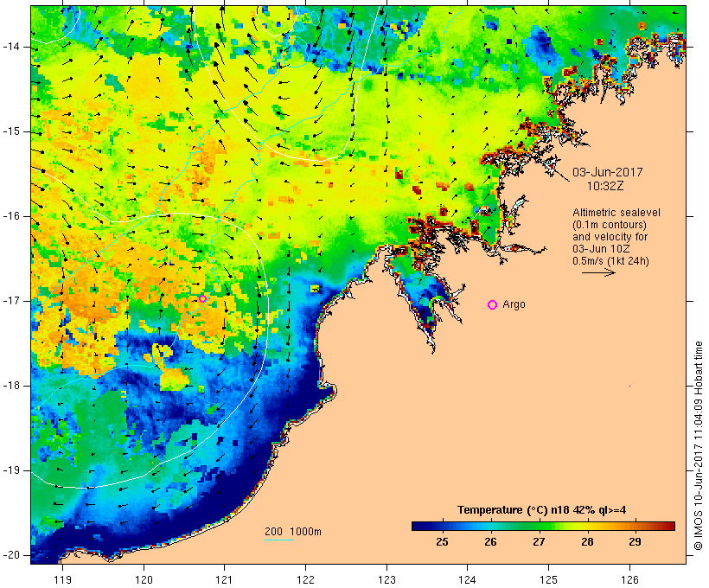Click the dark red end of the colorbar
Screen dimensions: 709x588
pos(671,526)
